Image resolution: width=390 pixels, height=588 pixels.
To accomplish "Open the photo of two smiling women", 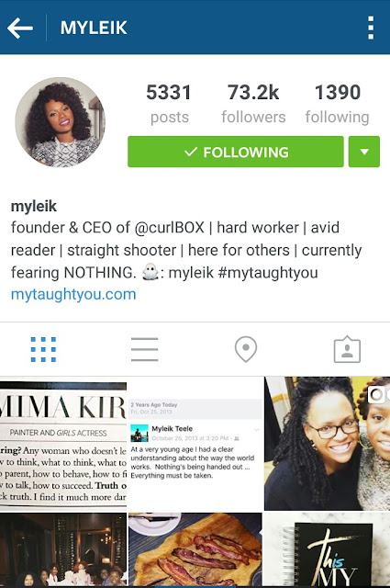I will pyautogui.click(x=327, y=443).
